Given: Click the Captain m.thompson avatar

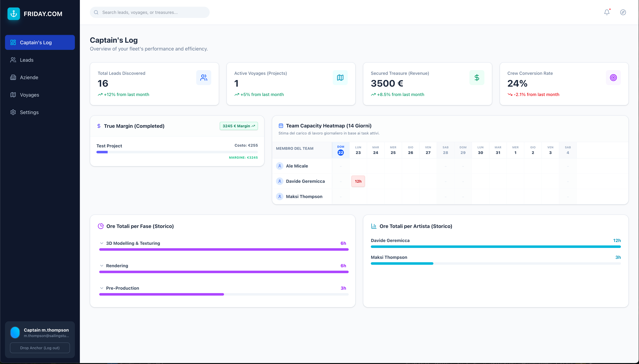Looking at the screenshot, I should [x=15, y=333].
